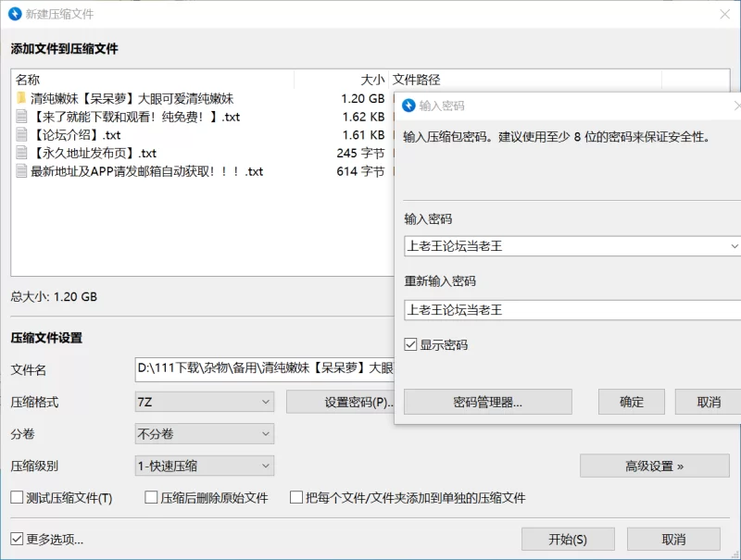Viewport: 741px width, 560px height.
Task: Click the 高级设置 button
Action: tap(654, 466)
